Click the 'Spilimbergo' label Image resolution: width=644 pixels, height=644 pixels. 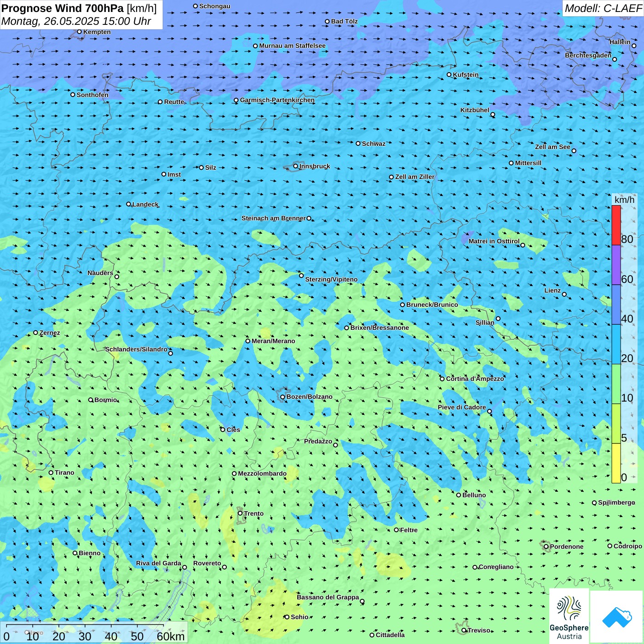[x=616, y=502]
